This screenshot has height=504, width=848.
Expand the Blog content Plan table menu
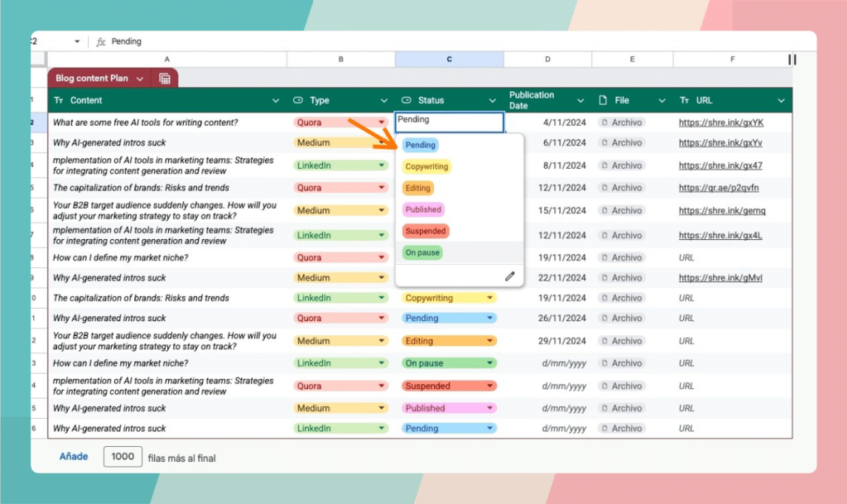coord(140,79)
